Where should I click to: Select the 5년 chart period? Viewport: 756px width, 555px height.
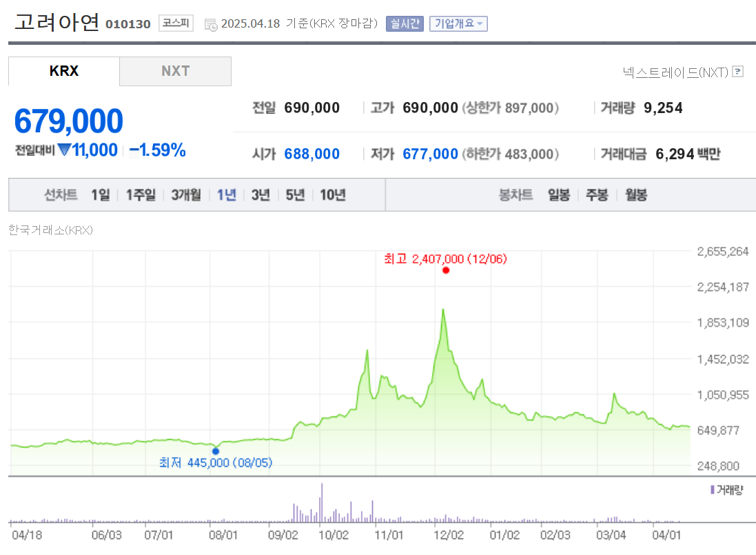(296, 195)
